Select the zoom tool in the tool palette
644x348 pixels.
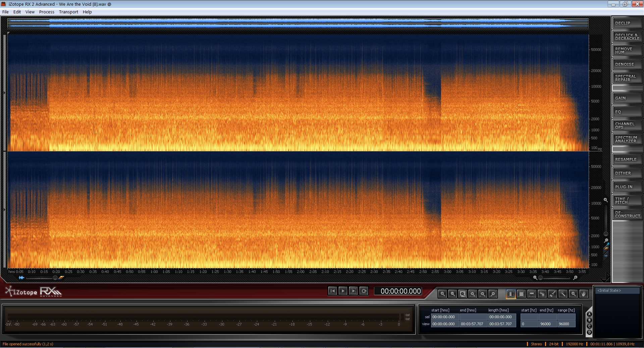[x=573, y=294]
